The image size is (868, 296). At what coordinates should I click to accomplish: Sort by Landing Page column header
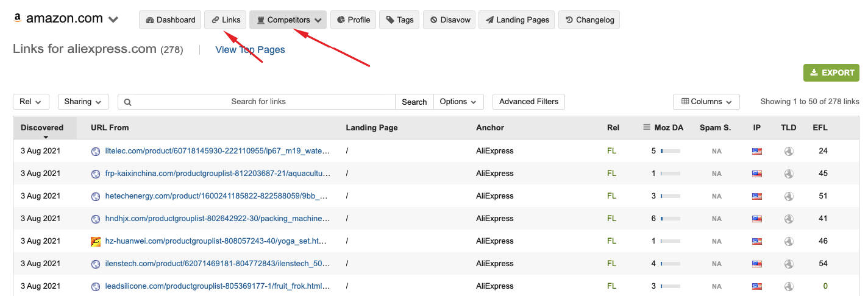(x=372, y=127)
